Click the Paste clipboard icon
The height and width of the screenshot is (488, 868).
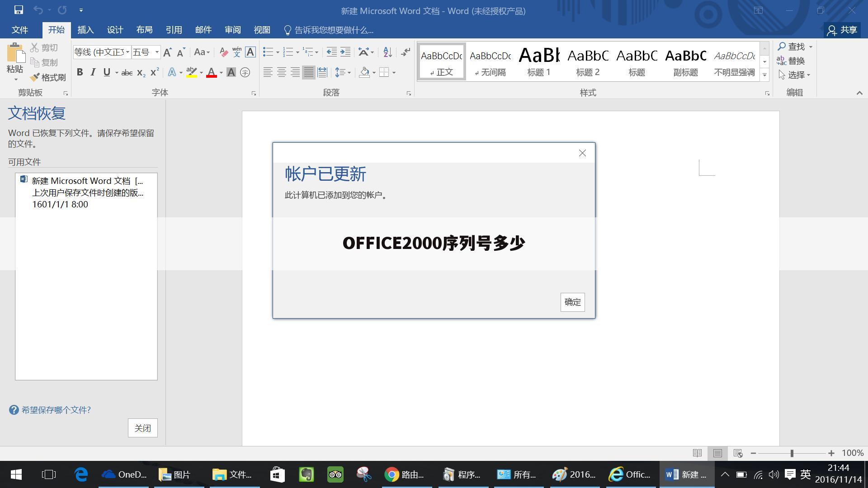point(16,53)
